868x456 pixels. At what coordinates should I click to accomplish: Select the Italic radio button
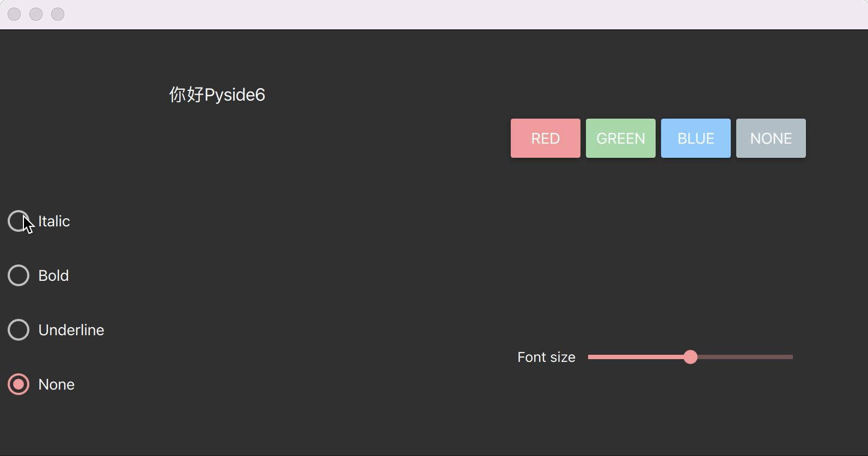(x=18, y=221)
